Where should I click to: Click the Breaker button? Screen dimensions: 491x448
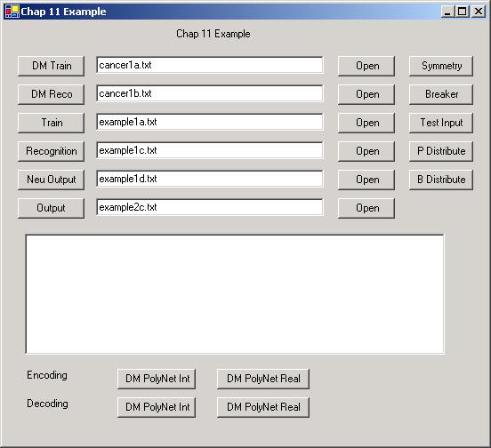(441, 94)
